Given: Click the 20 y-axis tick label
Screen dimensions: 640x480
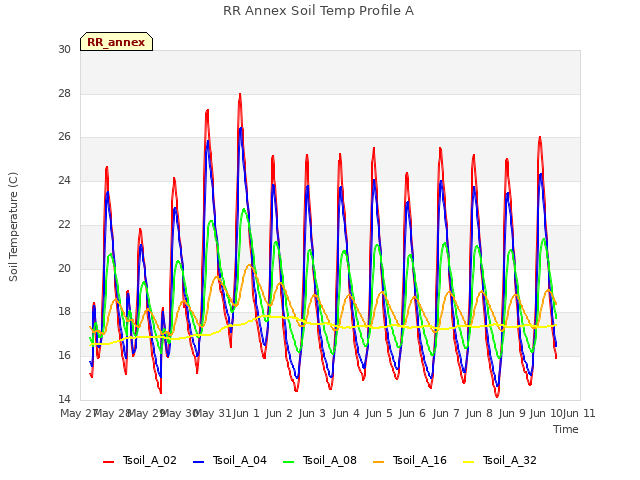Looking at the screenshot, I should (64, 268).
